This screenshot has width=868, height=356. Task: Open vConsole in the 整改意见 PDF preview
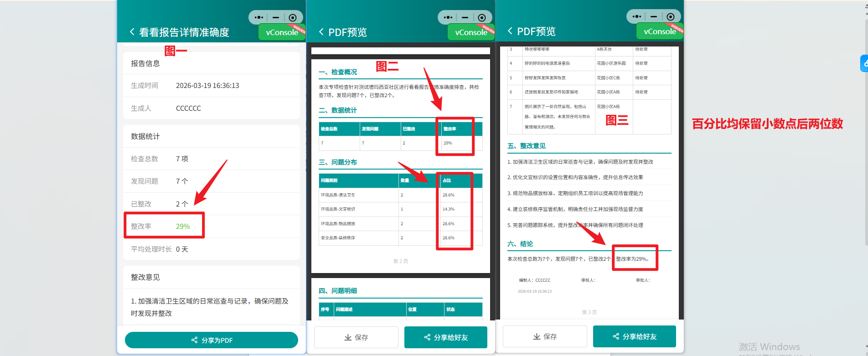click(x=660, y=31)
